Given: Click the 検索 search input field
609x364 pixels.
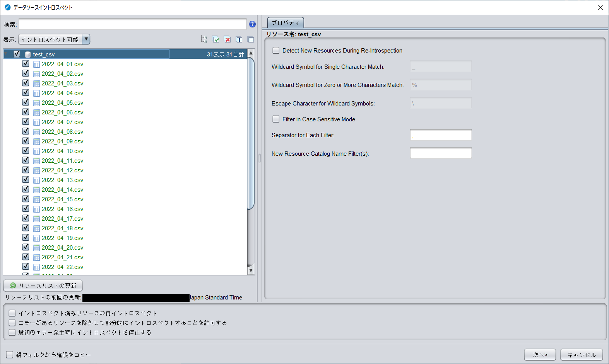Looking at the screenshot, I should pyautogui.click(x=133, y=24).
